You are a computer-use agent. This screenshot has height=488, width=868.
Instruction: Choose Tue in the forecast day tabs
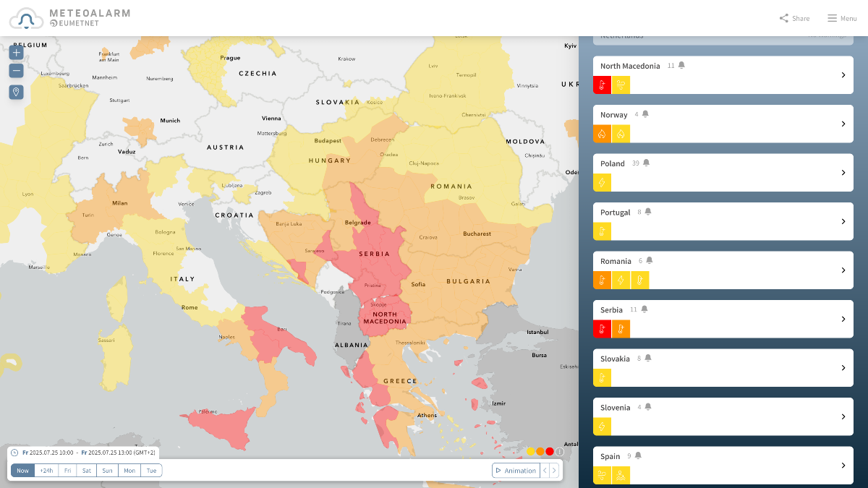click(x=151, y=471)
